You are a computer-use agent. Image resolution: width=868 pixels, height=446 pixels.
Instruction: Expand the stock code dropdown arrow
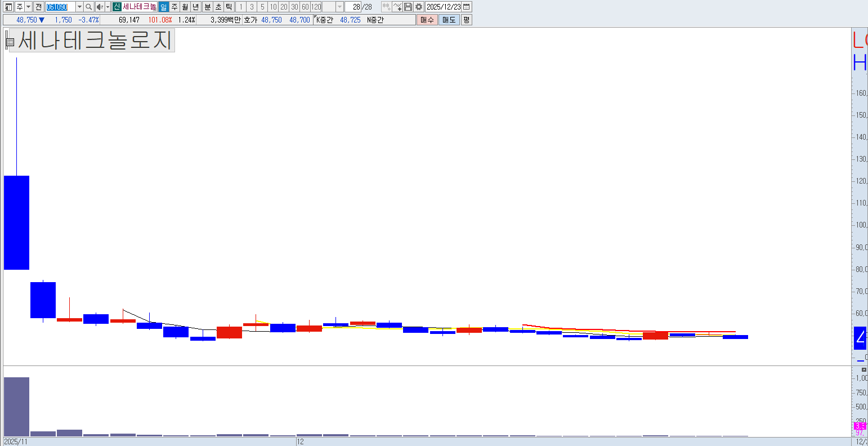click(79, 7)
